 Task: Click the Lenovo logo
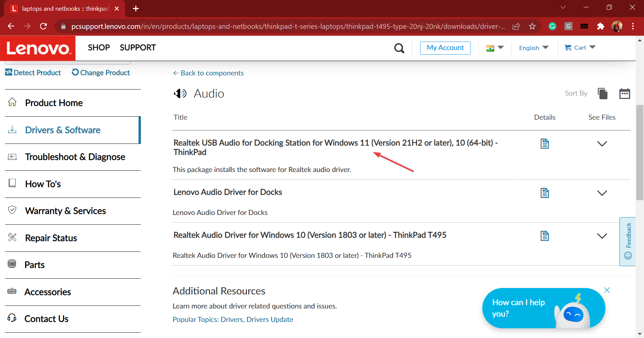[x=38, y=48]
